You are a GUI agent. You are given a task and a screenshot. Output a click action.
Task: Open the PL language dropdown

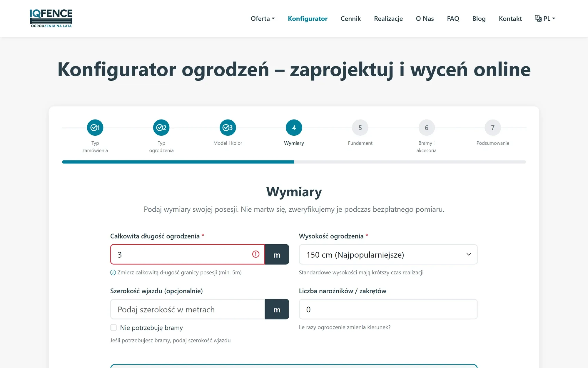click(x=545, y=19)
